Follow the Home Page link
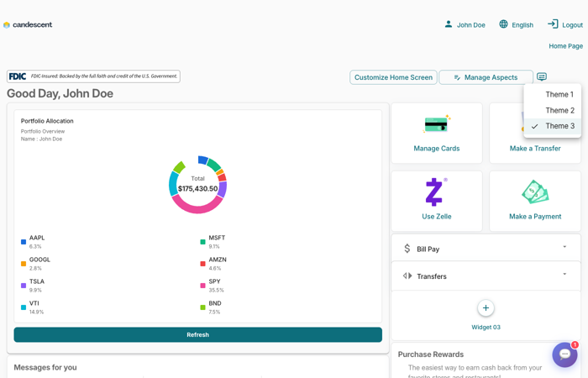The height and width of the screenshot is (378, 588). pyautogui.click(x=565, y=46)
